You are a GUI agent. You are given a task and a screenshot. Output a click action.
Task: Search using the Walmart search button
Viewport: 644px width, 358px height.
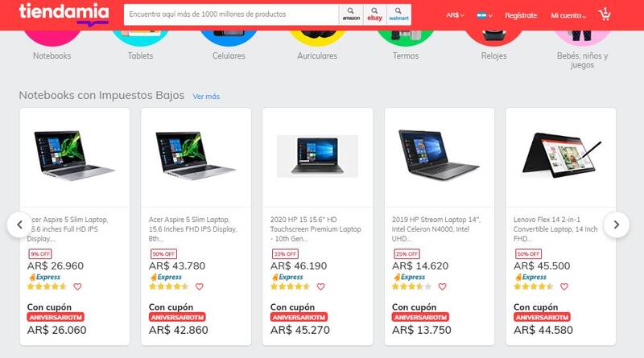pyautogui.click(x=398, y=14)
